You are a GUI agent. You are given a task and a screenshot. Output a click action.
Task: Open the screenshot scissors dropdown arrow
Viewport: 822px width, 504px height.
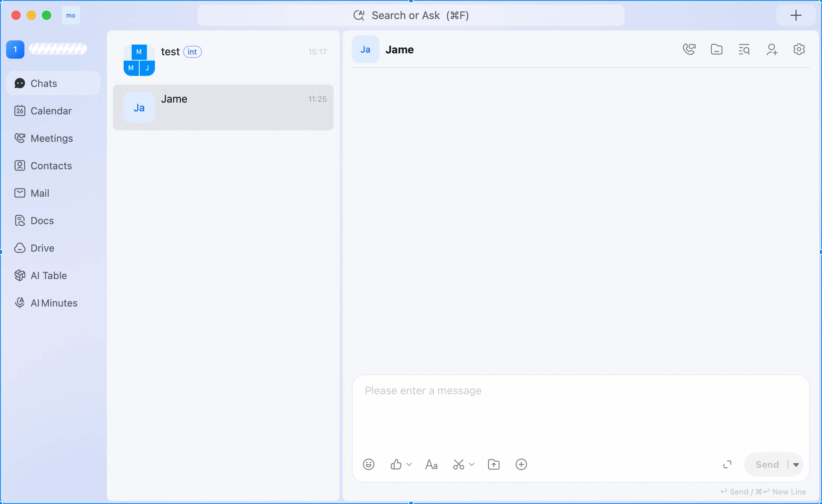click(x=472, y=464)
